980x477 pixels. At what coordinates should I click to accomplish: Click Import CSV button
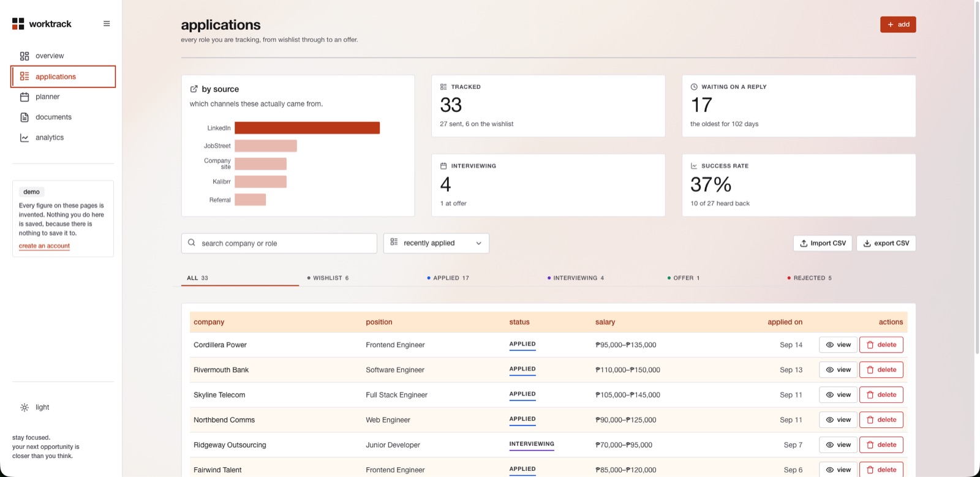point(823,243)
